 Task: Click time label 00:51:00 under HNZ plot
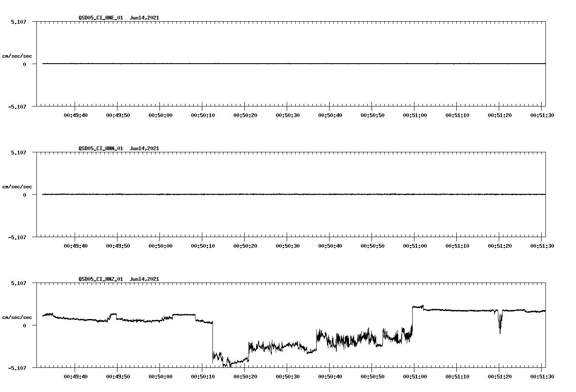(415, 376)
